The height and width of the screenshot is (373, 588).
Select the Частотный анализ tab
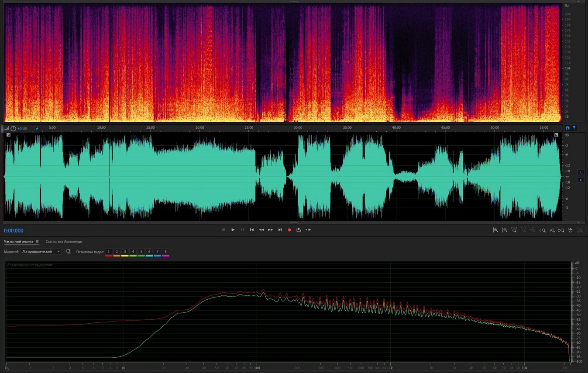19,242
